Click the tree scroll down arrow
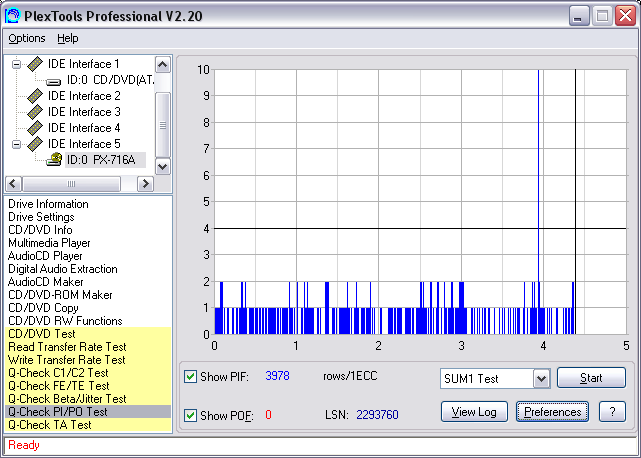 163,166
